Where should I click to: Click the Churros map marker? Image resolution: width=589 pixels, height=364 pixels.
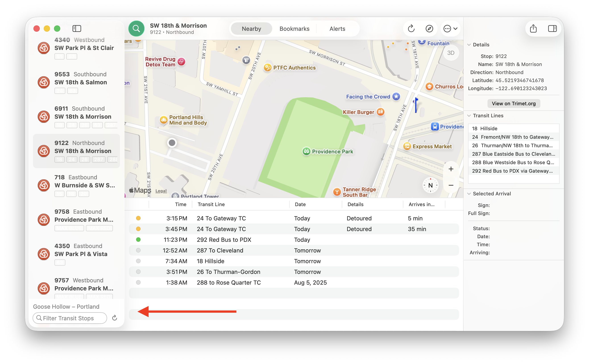click(x=429, y=86)
